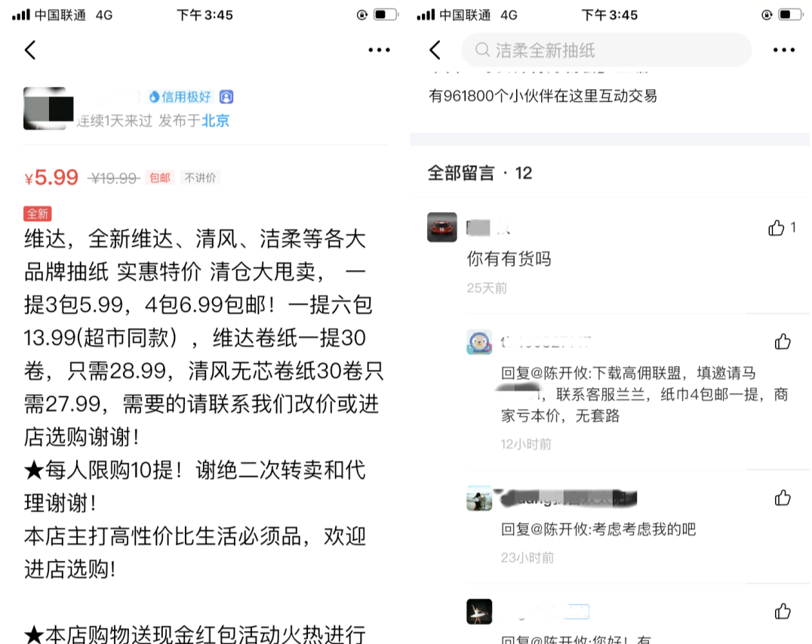
Task: Tap the real-name verified badge icon
Action: (226, 97)
